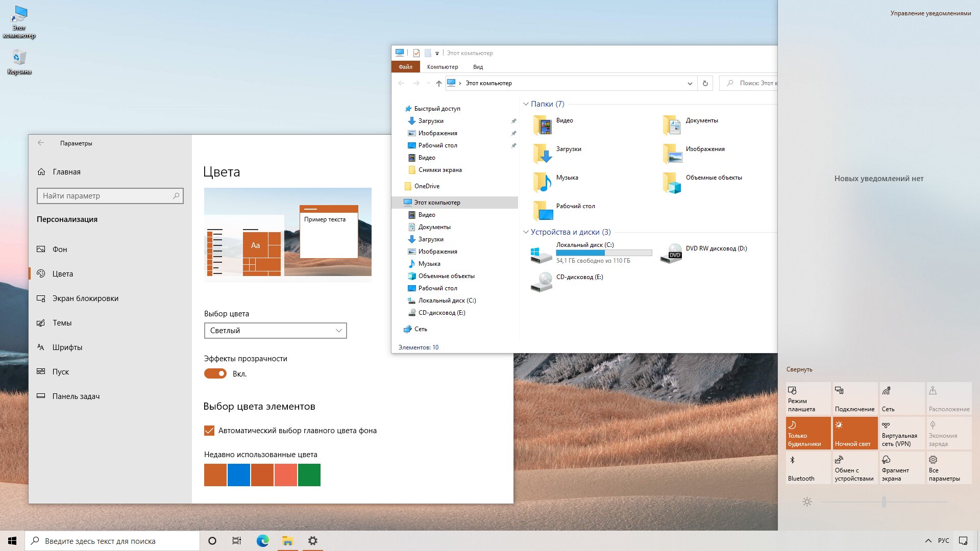The width and height of the screenshot is (980, 551).
Task: Toggle Только будильники quick action
Action: click(x=808, y=433)
